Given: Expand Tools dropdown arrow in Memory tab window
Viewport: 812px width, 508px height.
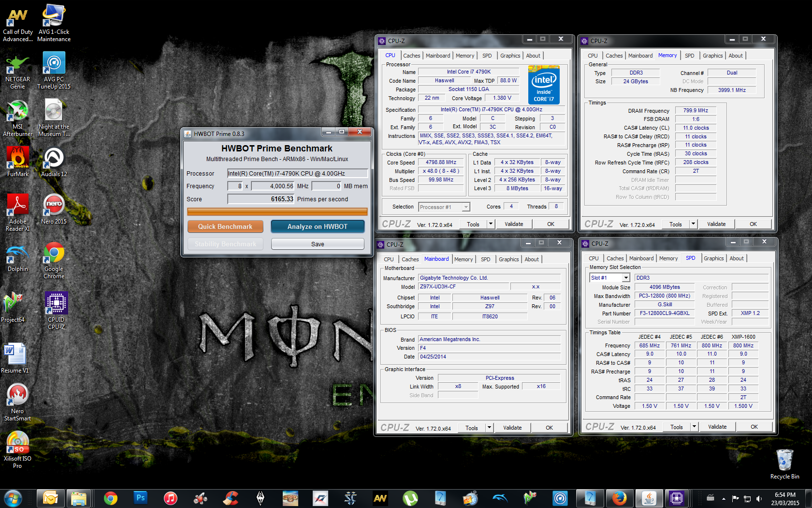Looking at the screenshot, I should click(x=693, y=224).
